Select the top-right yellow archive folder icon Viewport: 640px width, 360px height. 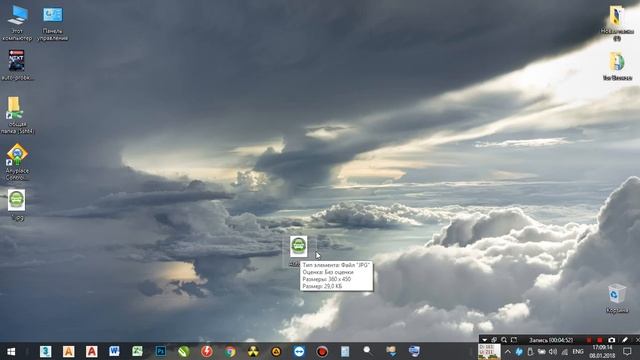(617, 23)
